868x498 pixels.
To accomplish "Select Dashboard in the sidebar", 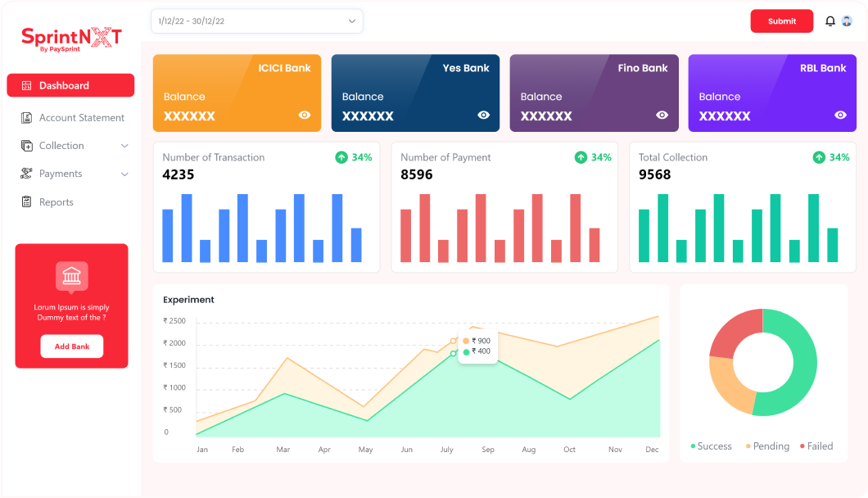I will tap(70, 85).
